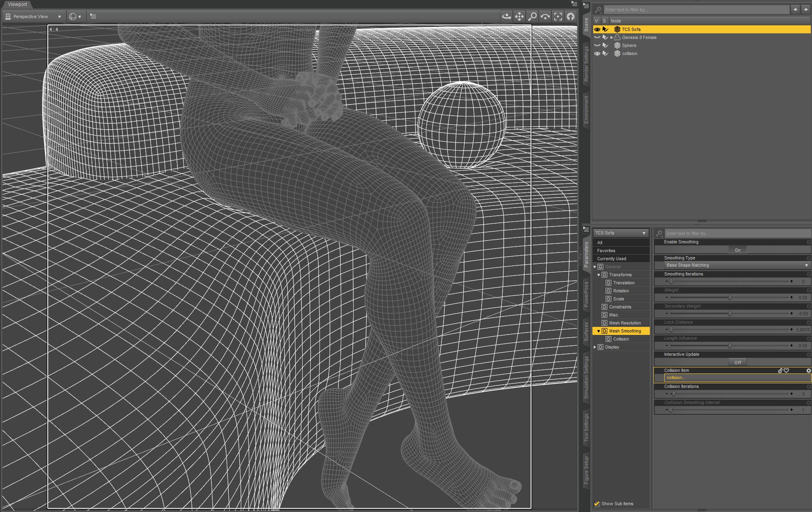Click the TCS Sofa cube node icon
The height and width of the screenshot is (512, 812).
point(617,29)
